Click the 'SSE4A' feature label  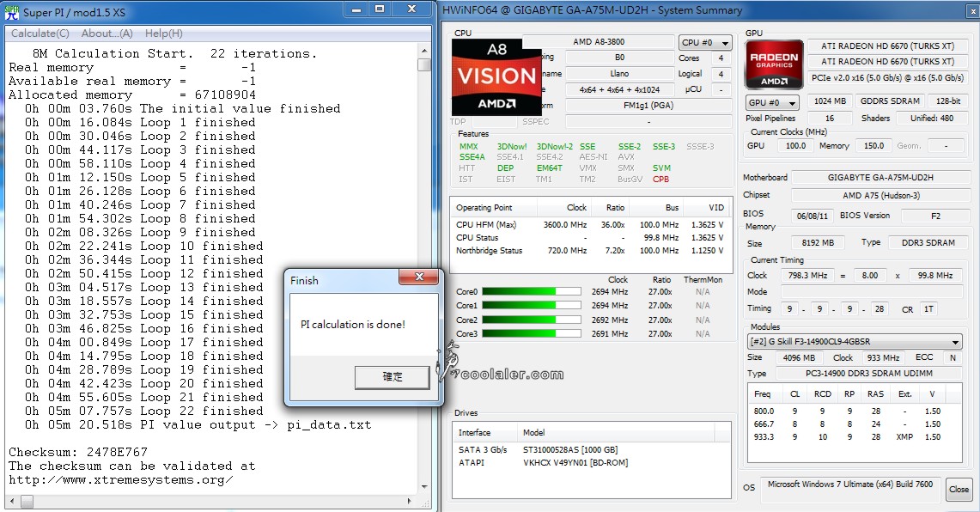point(472,157)
